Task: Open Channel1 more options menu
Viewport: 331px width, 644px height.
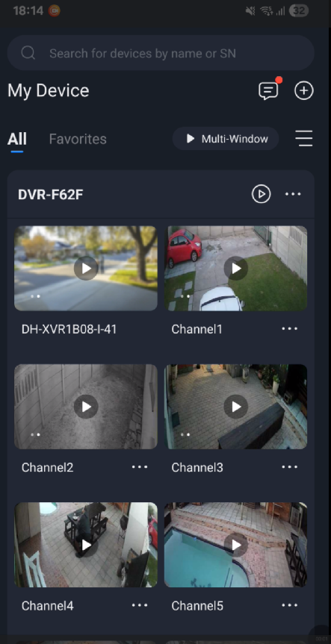Action: pyautogui.click(x=289, y=328)
